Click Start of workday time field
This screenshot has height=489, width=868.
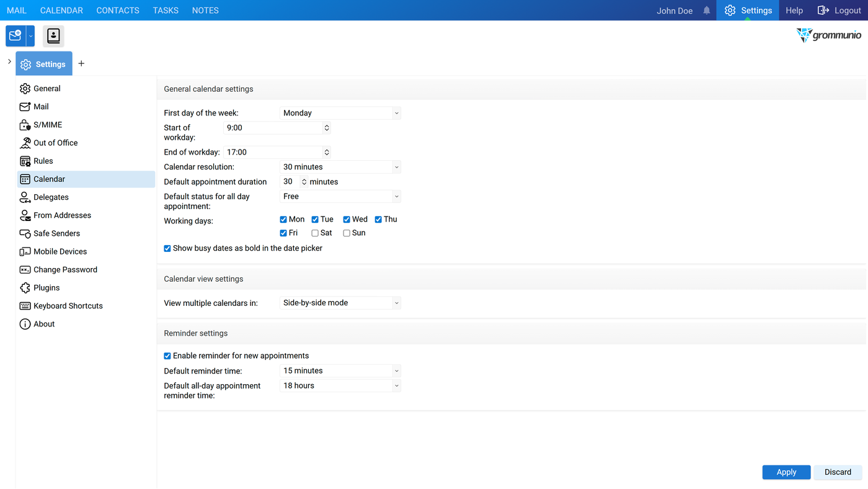273,128
